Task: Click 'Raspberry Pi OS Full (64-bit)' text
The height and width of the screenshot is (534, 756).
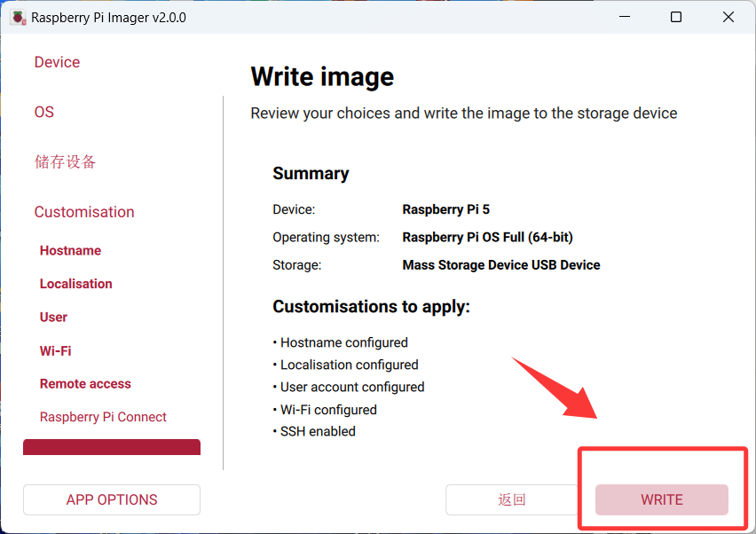Action: click(x=487, y=238)
